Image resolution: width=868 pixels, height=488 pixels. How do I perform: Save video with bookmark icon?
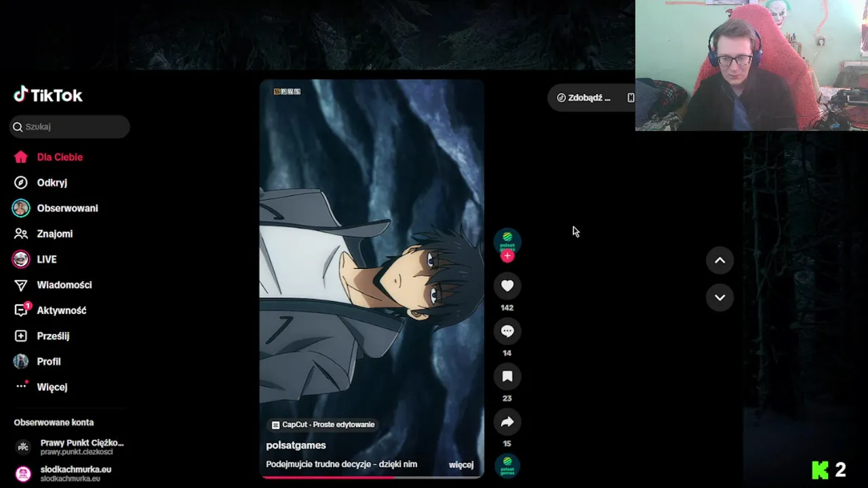507,377
